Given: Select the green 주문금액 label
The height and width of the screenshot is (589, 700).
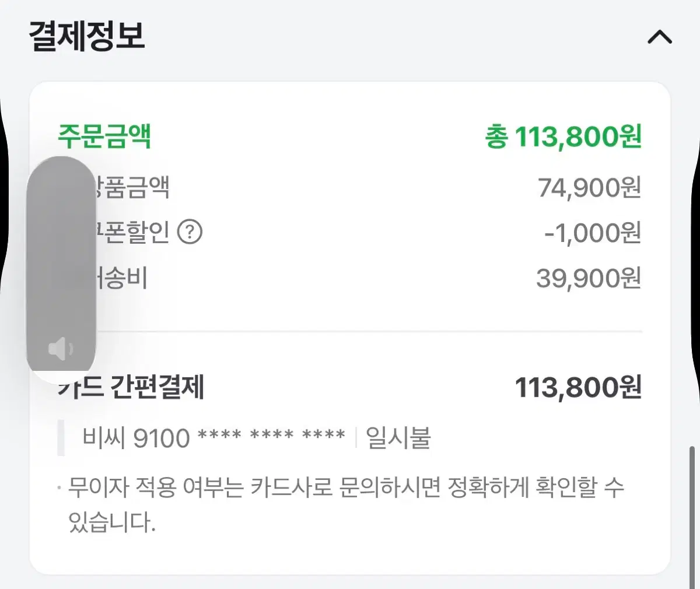Looking at the screenshot, I should pos(104,136).
